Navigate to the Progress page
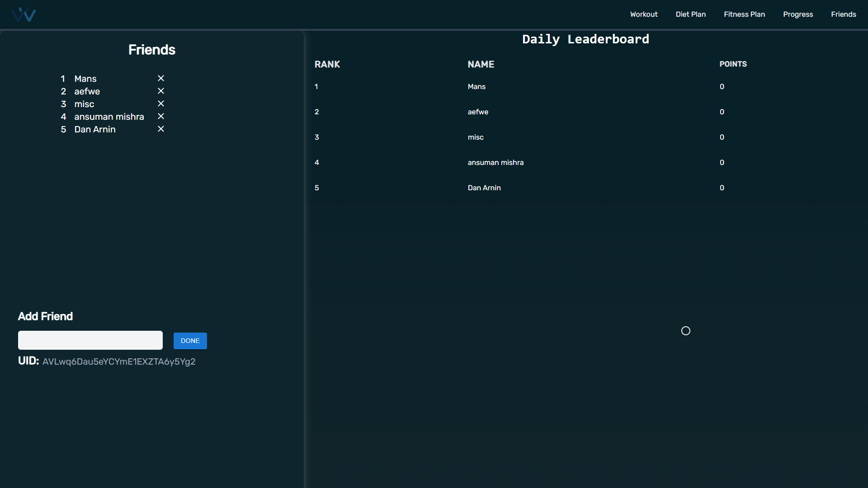This screenshot has width=868, height=488. pos(798,14)
